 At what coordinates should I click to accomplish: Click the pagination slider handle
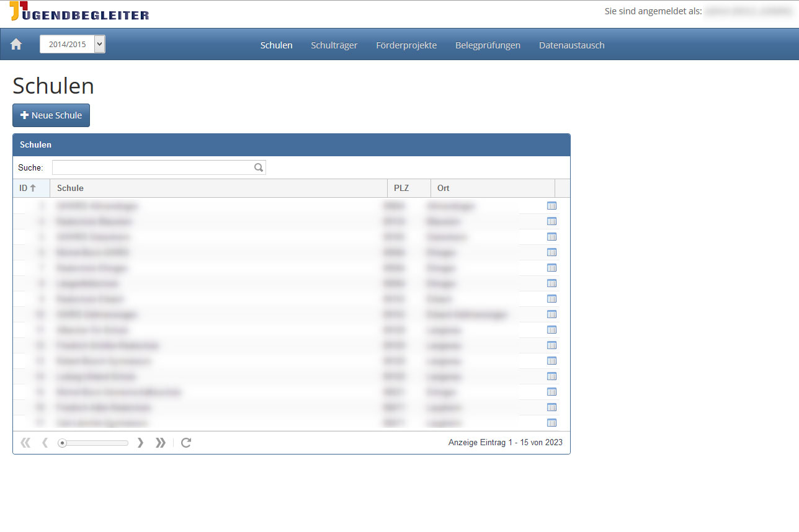click(62, 443)
